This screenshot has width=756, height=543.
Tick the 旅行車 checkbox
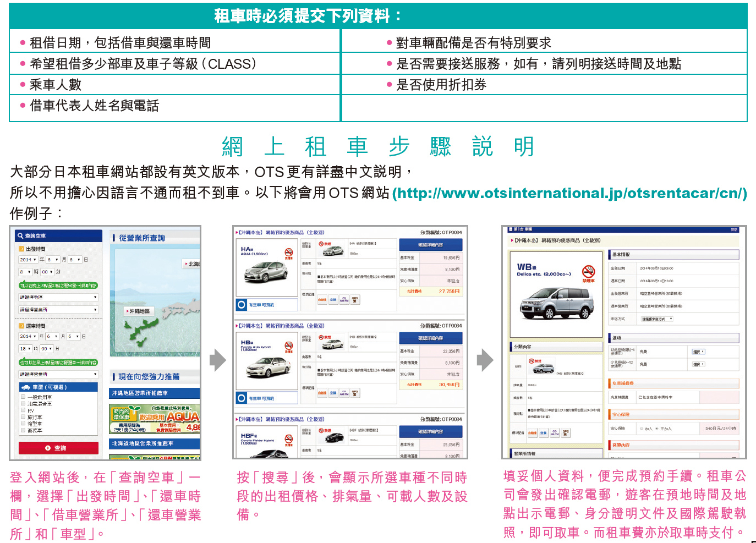coord(23,417)
